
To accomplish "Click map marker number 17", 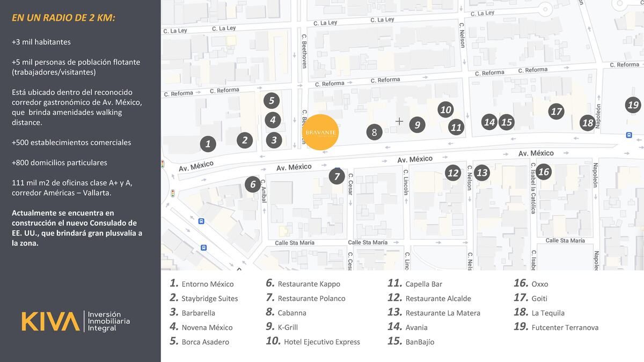I will coord(557,111).
